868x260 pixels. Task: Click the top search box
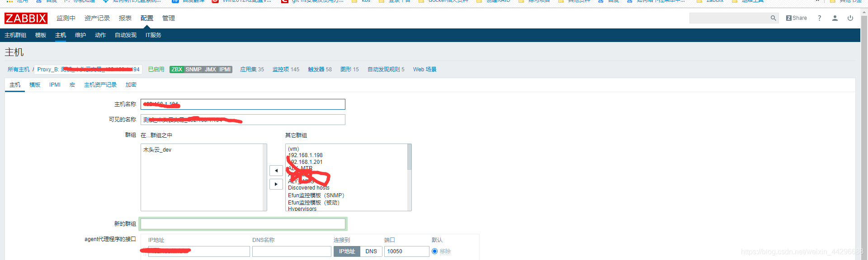tap(730, 18)
